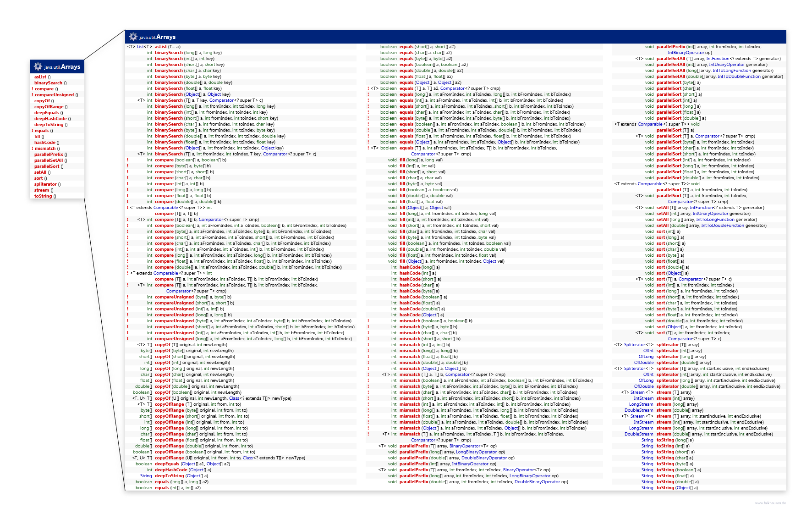Click the gear icon in the small Arrays panel header
812x524 pixels.
point(38,66)
